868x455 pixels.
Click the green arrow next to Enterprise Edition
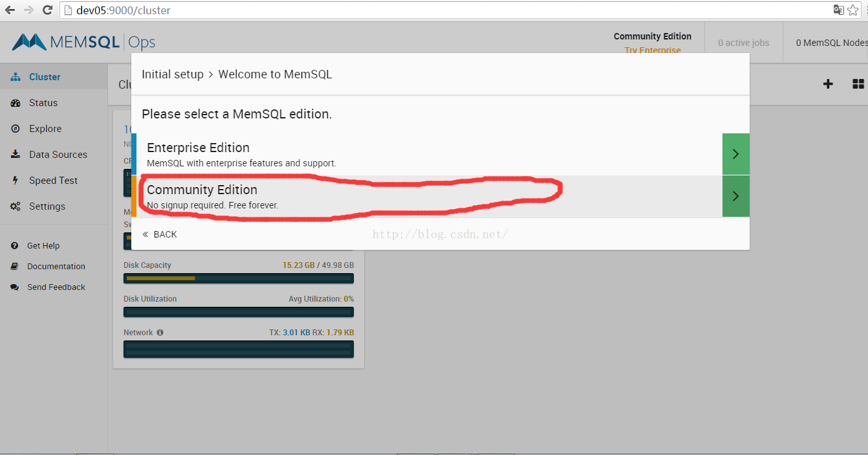736,154
